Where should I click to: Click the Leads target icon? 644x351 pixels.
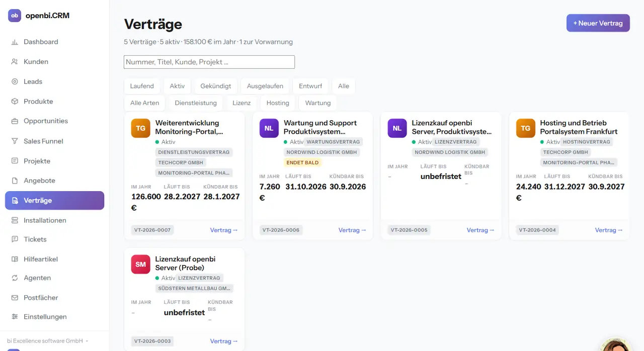pos(15,81)
